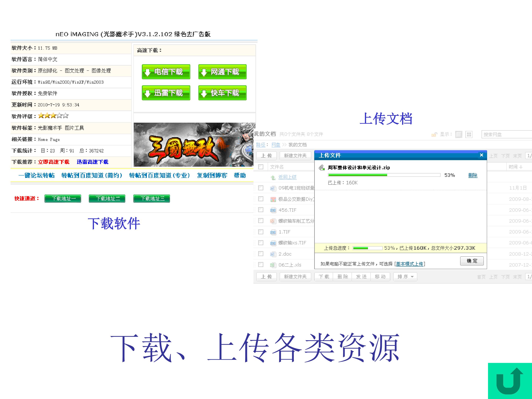Click the 搜索网盘 search field

507,134
